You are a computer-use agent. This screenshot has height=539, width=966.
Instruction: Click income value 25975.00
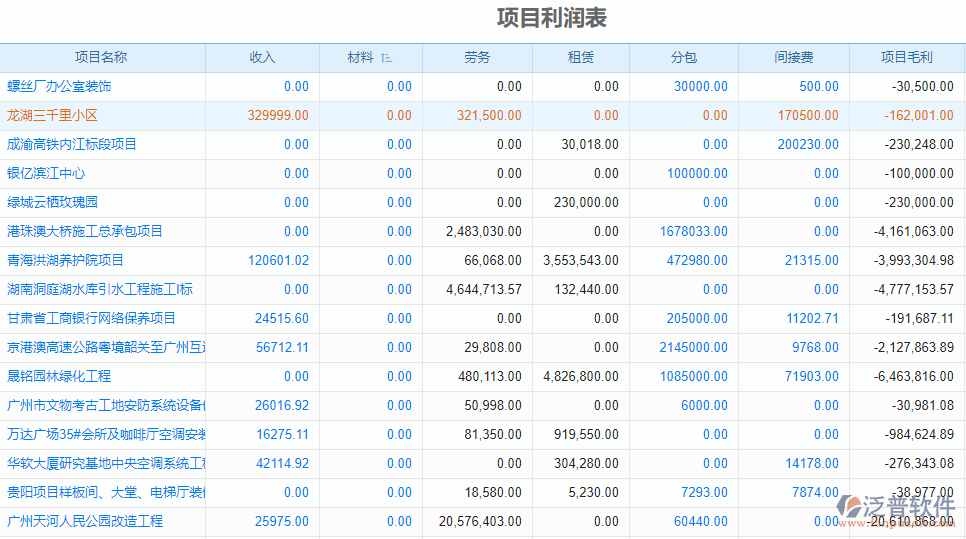282,522
